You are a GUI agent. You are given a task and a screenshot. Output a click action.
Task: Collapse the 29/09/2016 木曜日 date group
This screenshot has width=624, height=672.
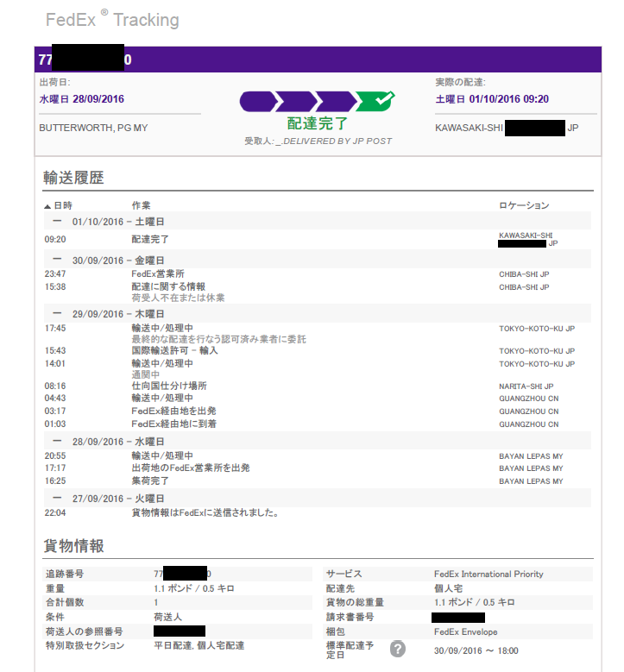point(57,313)
